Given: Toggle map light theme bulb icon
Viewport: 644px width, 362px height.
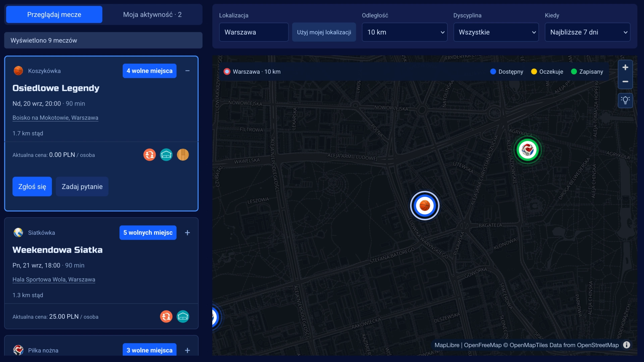Looking at the screenshot, I should point(625,100).
